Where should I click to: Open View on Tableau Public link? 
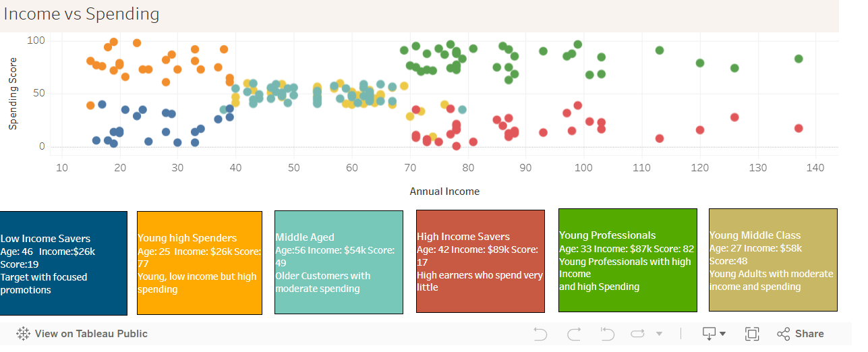point(91,334)
